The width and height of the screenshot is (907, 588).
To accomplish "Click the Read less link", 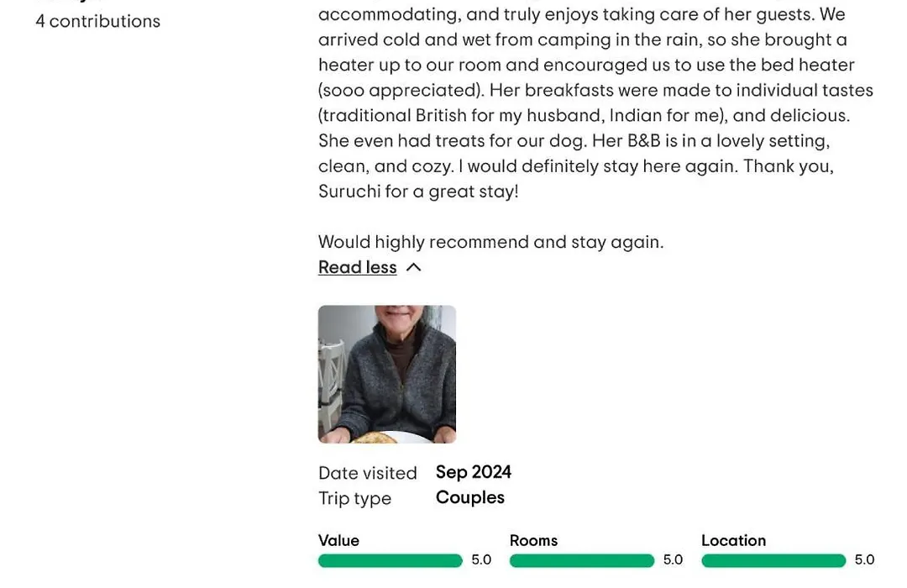I will coord(358,267).
